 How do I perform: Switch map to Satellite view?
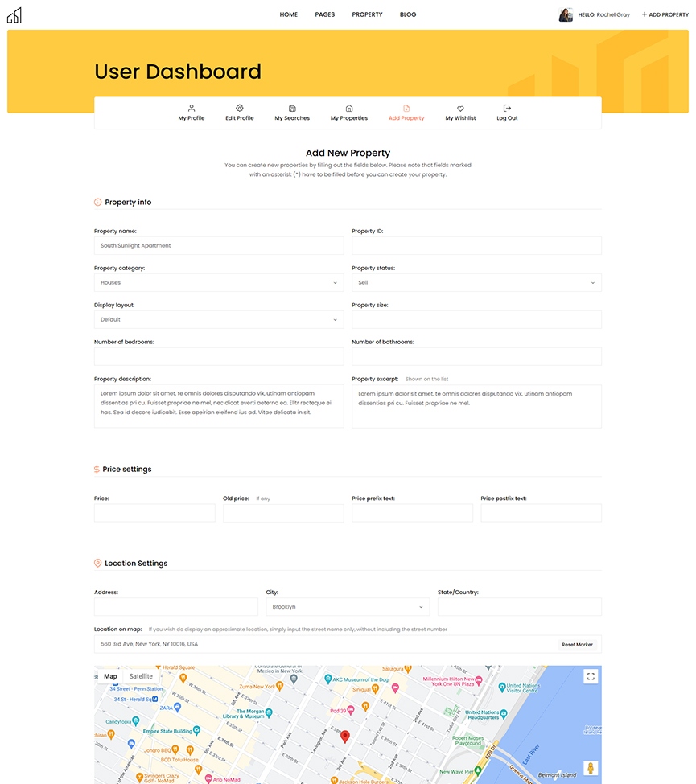pos(140,676)
